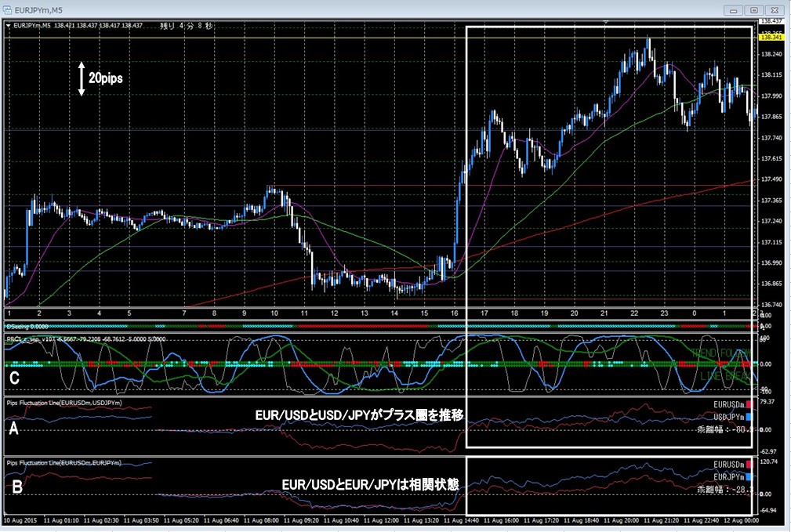
Task: Click the blue EURJPYm legend color swatch
Action: click(749, 476)
